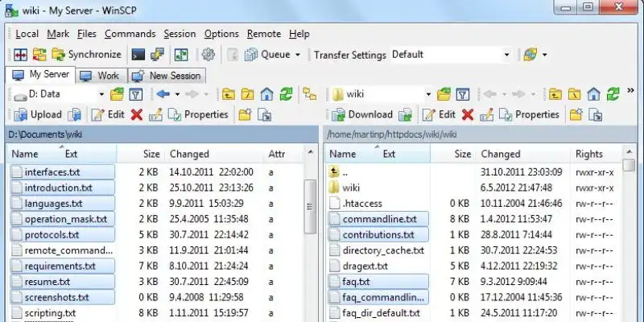
Task: Switch to the Work session tab
Action: [100, 76]
